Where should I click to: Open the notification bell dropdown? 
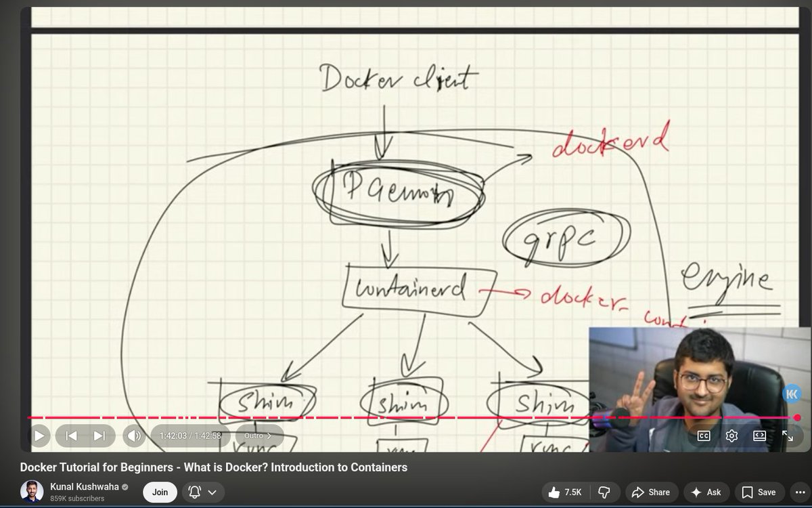pyautogui.click(x=202, y=492)
